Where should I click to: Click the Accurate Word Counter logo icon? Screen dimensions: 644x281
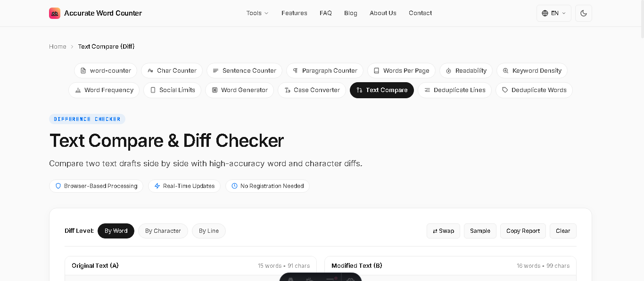click(x=55, y=13)
